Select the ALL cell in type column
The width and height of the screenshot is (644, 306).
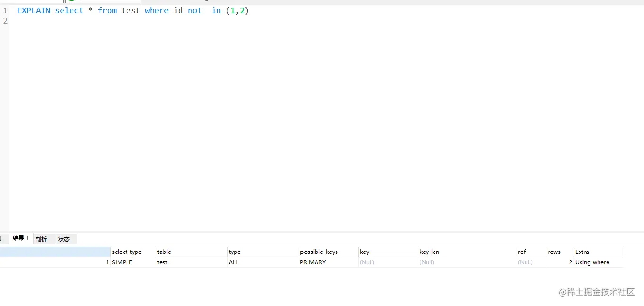point(263,262)
